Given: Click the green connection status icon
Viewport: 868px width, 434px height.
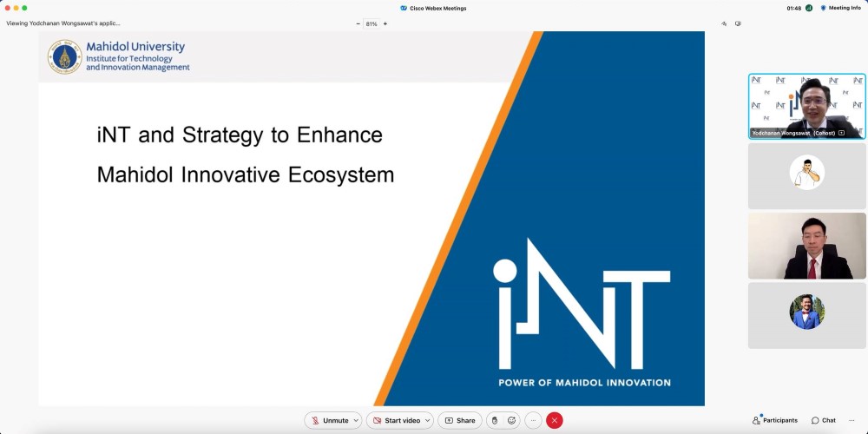Looking at the screenshot, I should [x=809, y=8].
